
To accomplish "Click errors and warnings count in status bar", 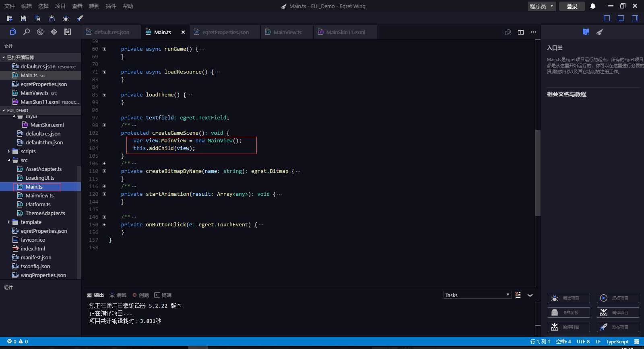I will (18, 341).
